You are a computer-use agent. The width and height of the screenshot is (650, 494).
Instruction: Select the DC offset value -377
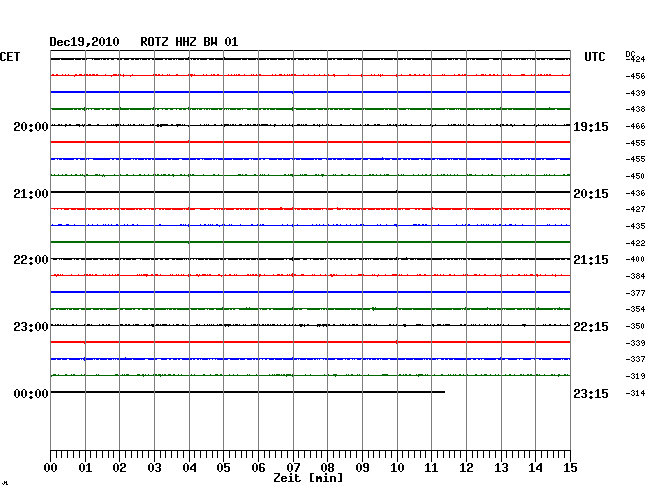coord(635,293)
